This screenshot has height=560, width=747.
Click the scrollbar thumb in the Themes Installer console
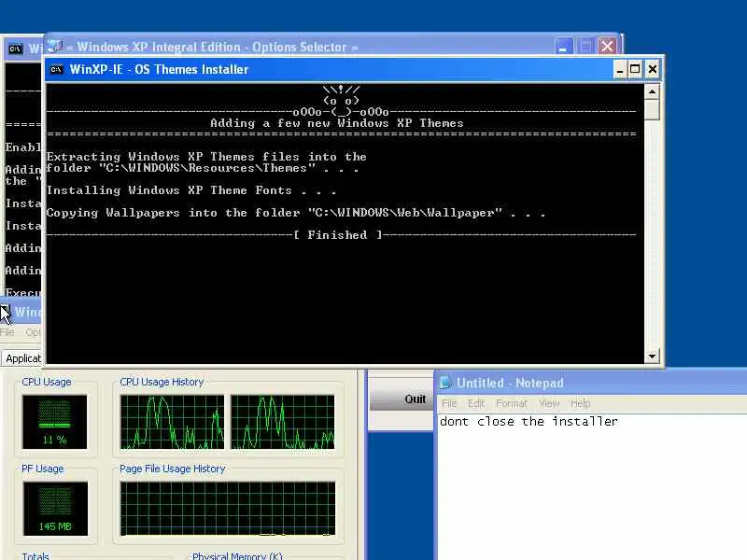652,109
